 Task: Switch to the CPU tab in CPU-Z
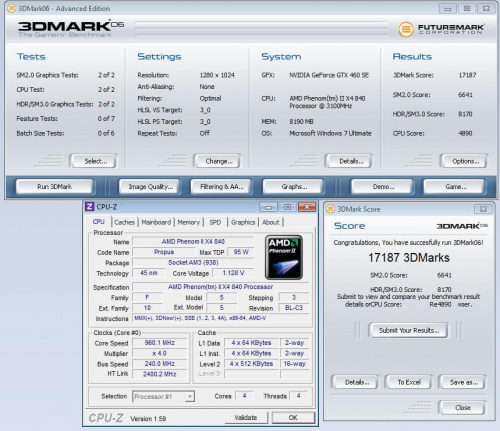99,222
